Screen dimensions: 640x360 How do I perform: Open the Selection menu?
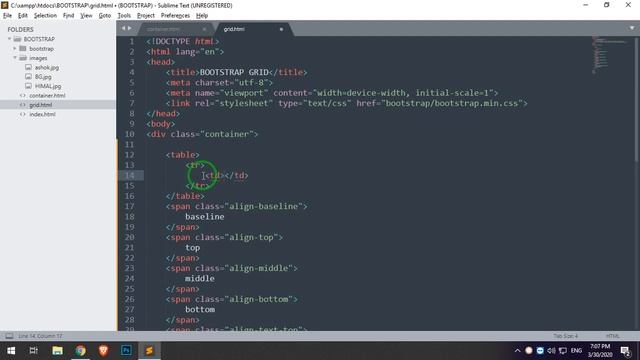coord(45,16)
